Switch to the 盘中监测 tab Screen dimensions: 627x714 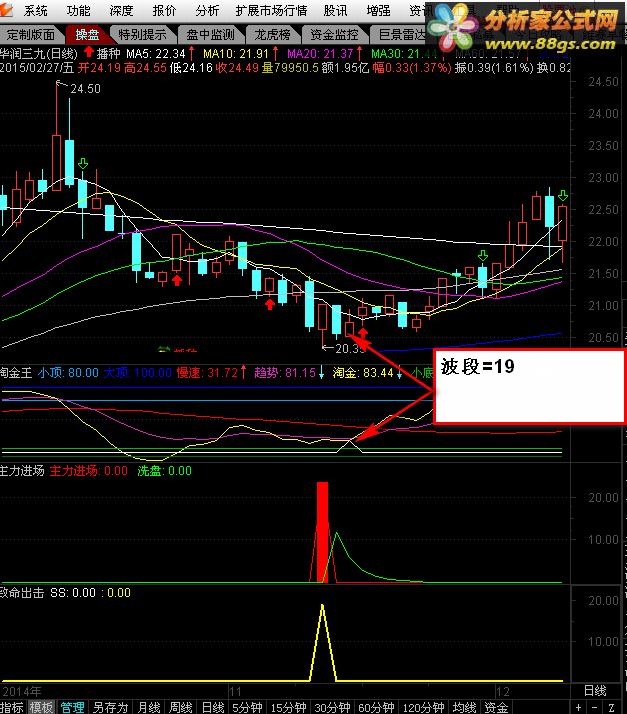(x=210, y=34)
